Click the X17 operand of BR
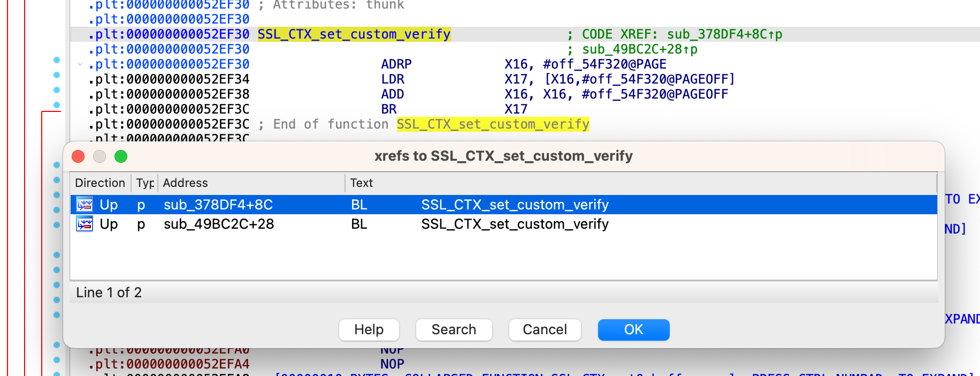 [516, 109]
